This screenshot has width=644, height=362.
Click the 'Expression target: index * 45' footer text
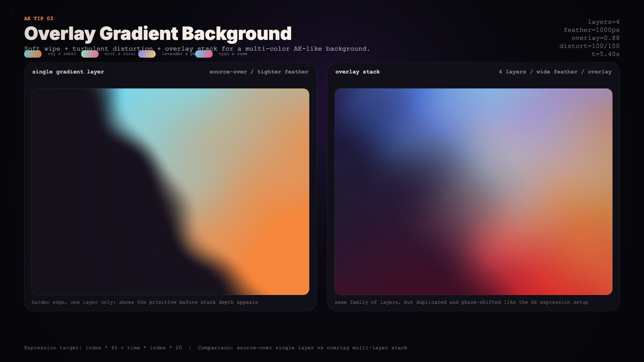pyautogui.click(x=103, y=348)
